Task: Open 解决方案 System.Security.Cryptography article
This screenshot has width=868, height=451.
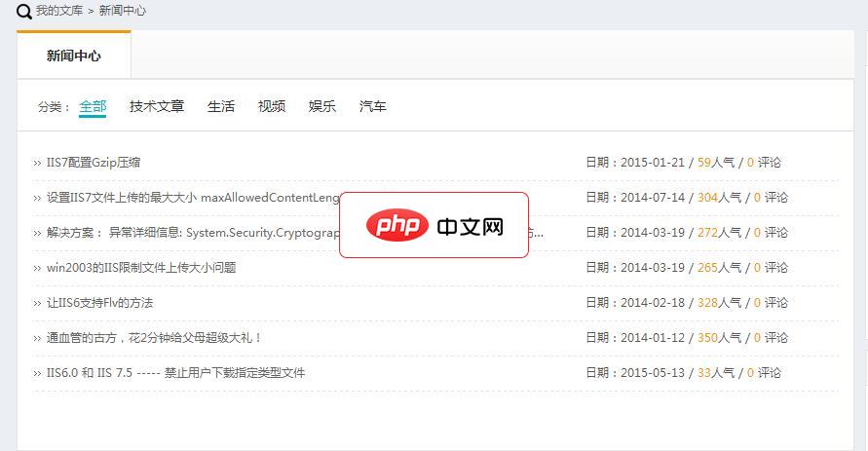Action: click(195, 233)
